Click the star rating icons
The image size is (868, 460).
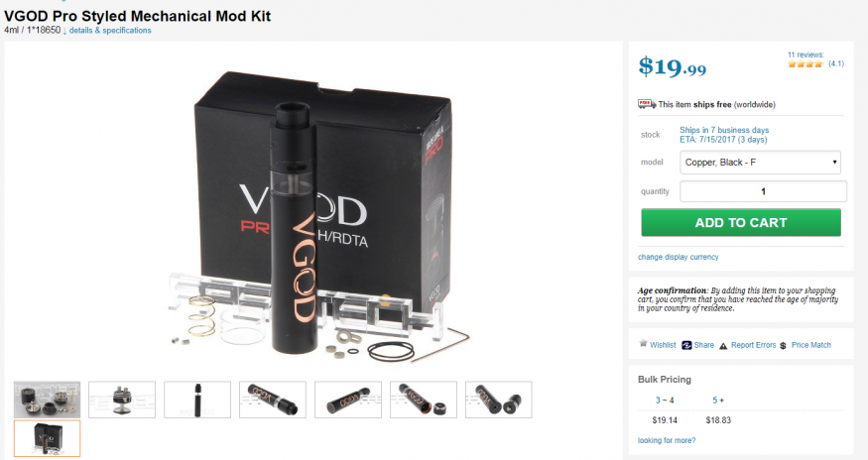click(806, 64)
